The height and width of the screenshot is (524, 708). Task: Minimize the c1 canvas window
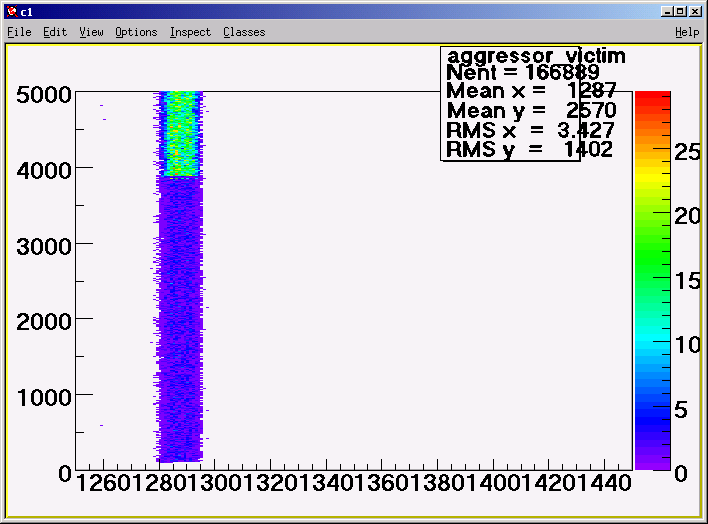pos(666,11)
